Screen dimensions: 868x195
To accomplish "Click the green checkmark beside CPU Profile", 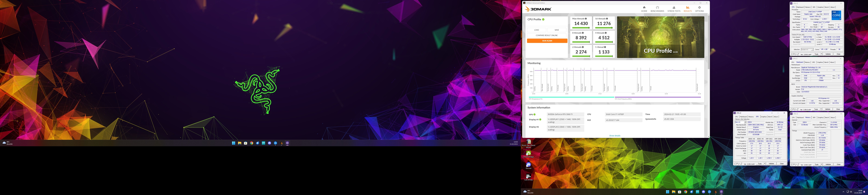I will coord(543,19).
